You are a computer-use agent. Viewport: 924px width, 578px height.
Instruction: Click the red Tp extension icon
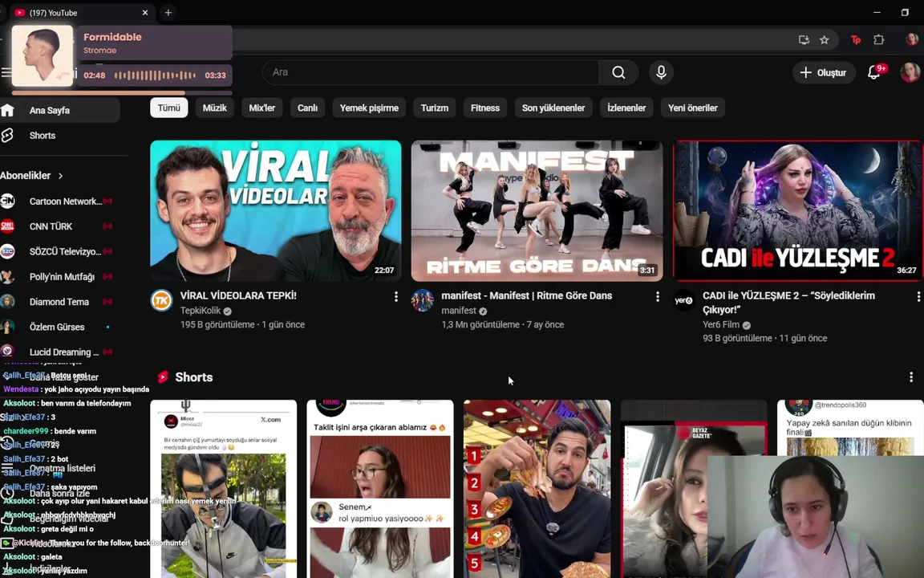856,40
